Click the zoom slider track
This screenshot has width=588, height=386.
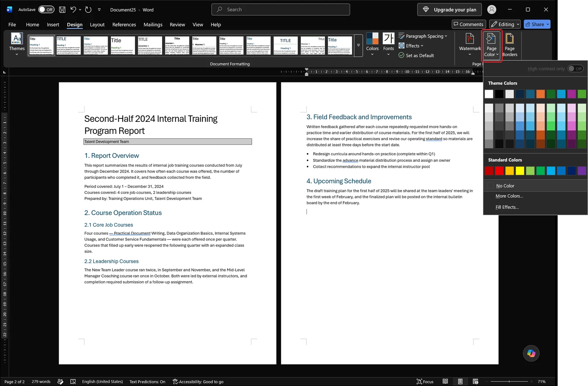coord(509,382)
